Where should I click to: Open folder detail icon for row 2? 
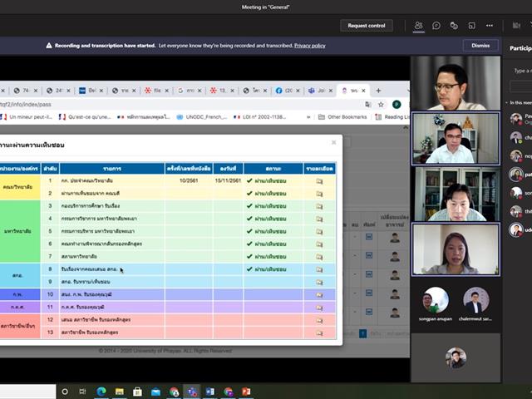(x=319, y=194)
